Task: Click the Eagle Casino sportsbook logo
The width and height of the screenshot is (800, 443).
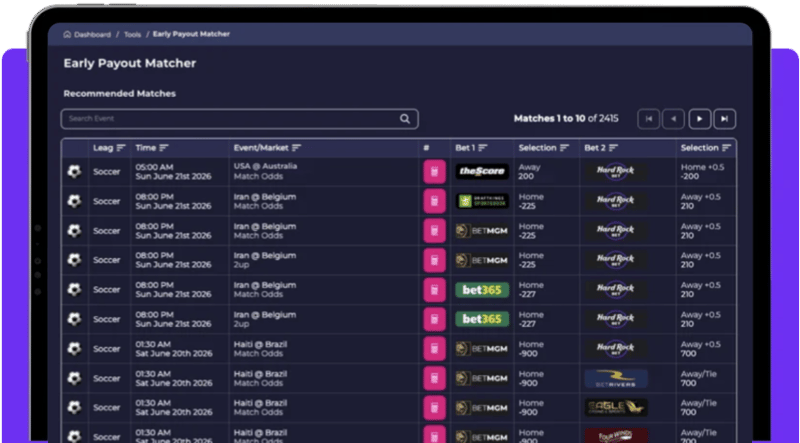Action: (616, 408)
